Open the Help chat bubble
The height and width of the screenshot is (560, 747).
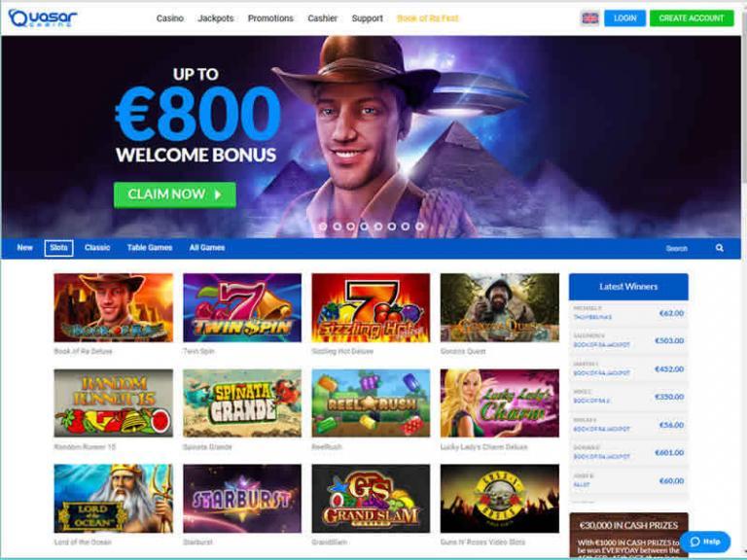[704, 542]
